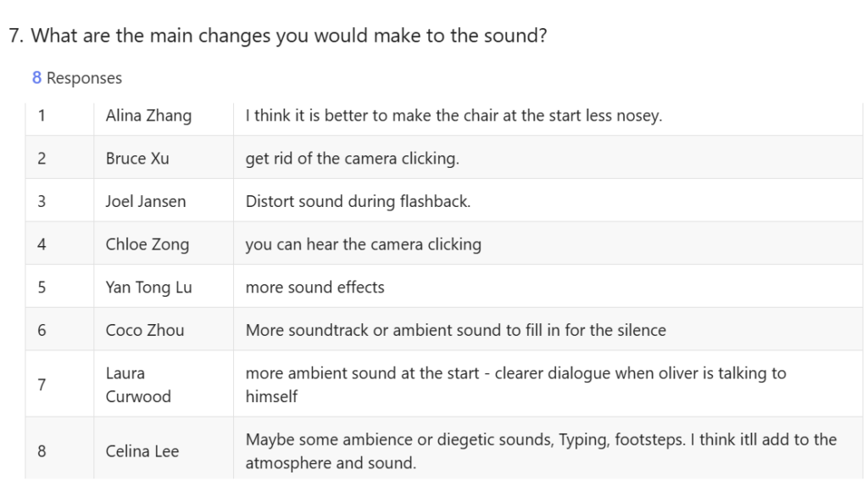This screenshot has height=492, width=868.
Task: Click response about chair being less nosey
Action: click(454, 115)
